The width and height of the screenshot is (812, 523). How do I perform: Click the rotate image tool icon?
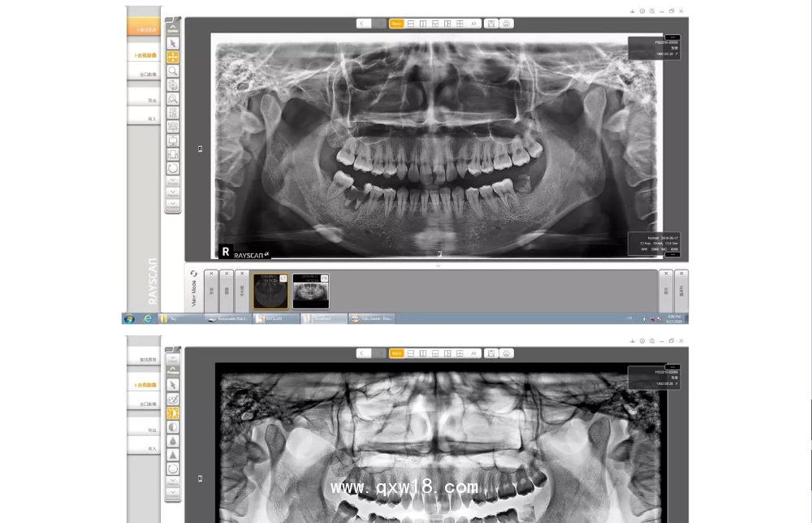[x=173, y=168]
